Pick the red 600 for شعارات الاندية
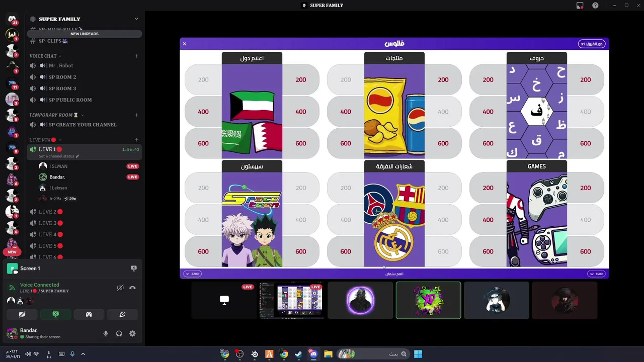Screen dimensions: 644x362 click(346, 251)
